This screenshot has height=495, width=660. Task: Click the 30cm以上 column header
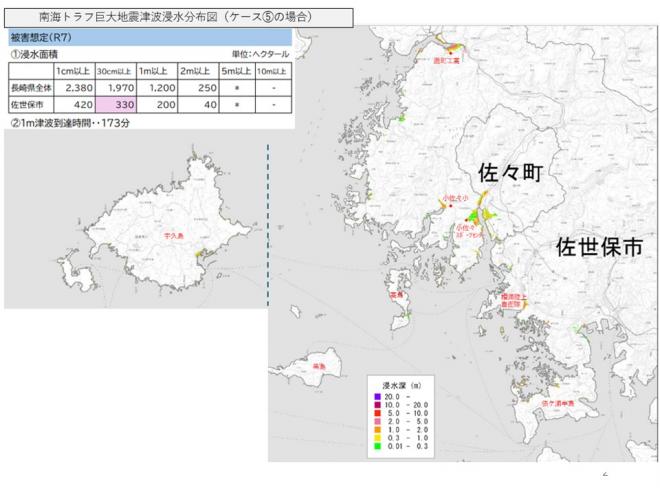[114, 72]
